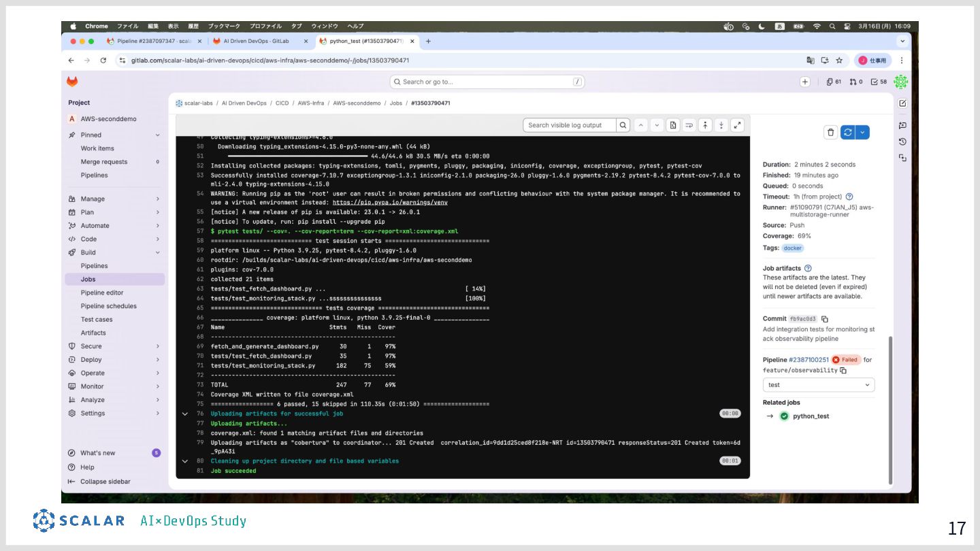The image size is (980, 551).
Task: Click the Search visible log output field
Action: coord(570,125)
